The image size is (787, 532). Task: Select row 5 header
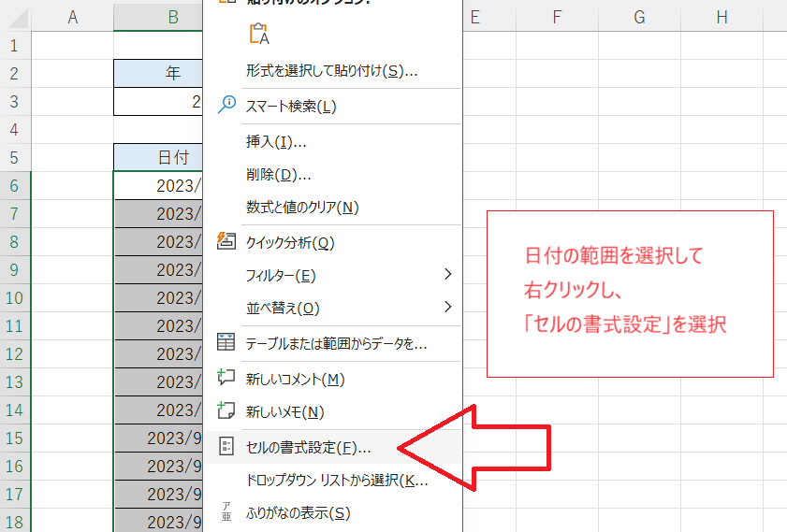coord(15,158)
